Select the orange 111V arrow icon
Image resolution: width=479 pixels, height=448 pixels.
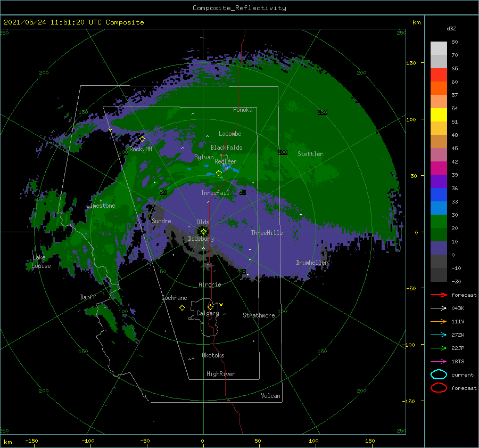pyautogui.click(x=439, y=321)
